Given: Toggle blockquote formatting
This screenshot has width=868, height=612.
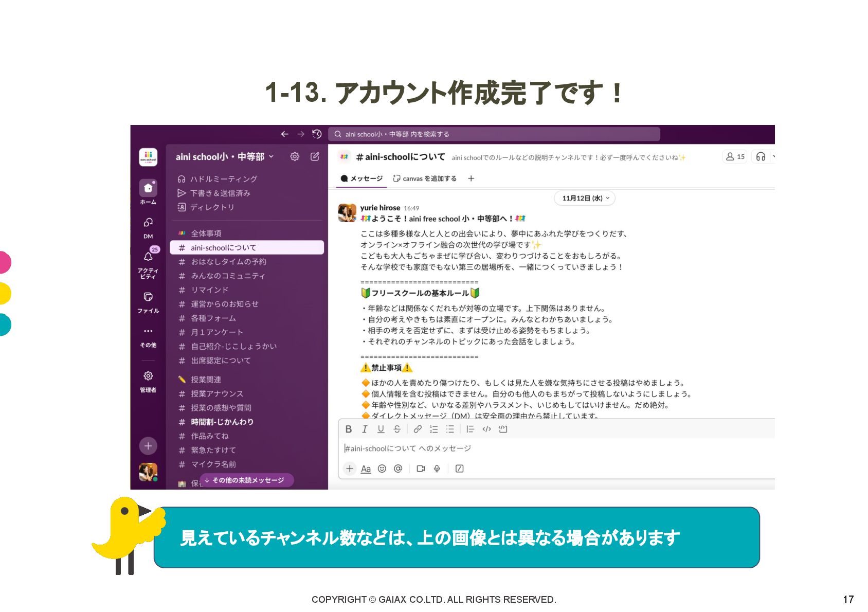Looking at the screenshot, I should 470,429.
